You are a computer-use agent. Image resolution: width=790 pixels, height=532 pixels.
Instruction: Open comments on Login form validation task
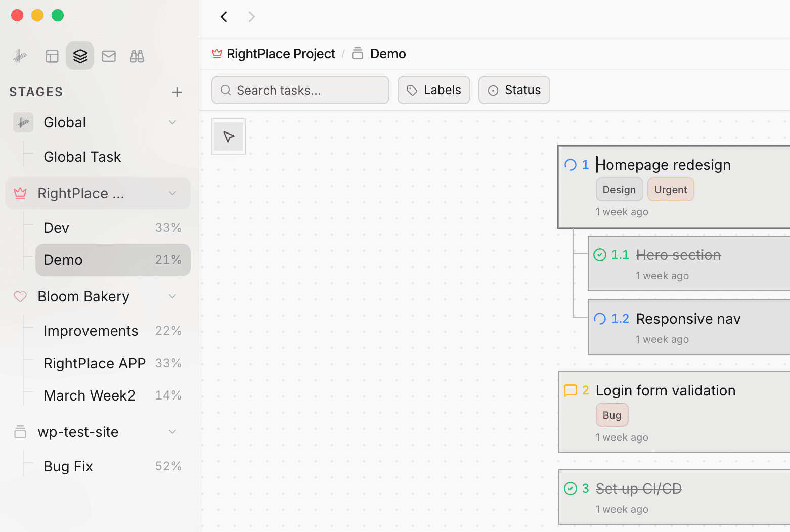(x=571, y=390)
